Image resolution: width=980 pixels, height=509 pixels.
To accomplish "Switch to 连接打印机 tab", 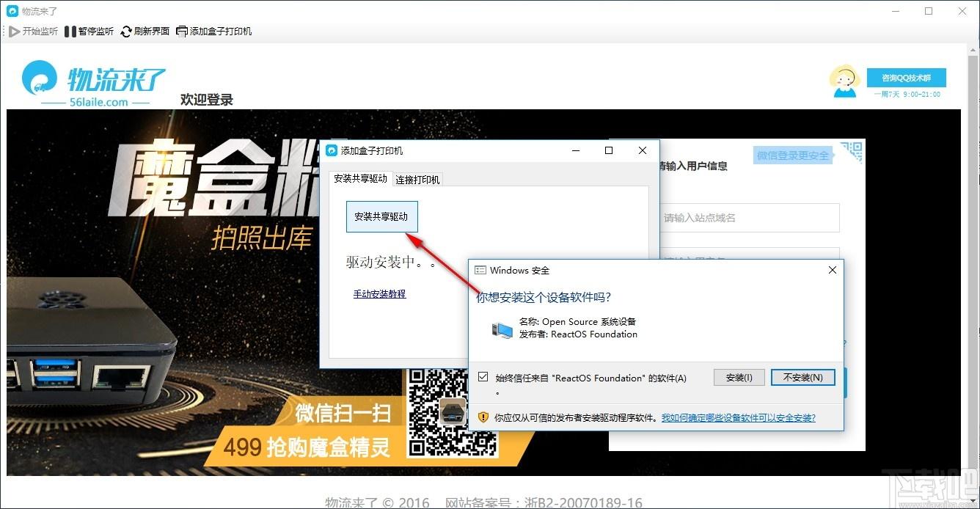I will click(x=417, y=180).
